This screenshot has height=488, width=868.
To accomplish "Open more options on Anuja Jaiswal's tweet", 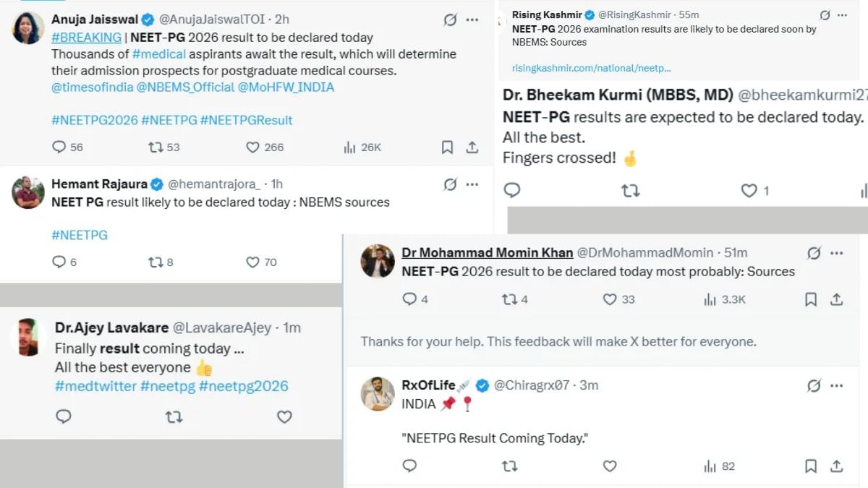I will click(472, 20).
